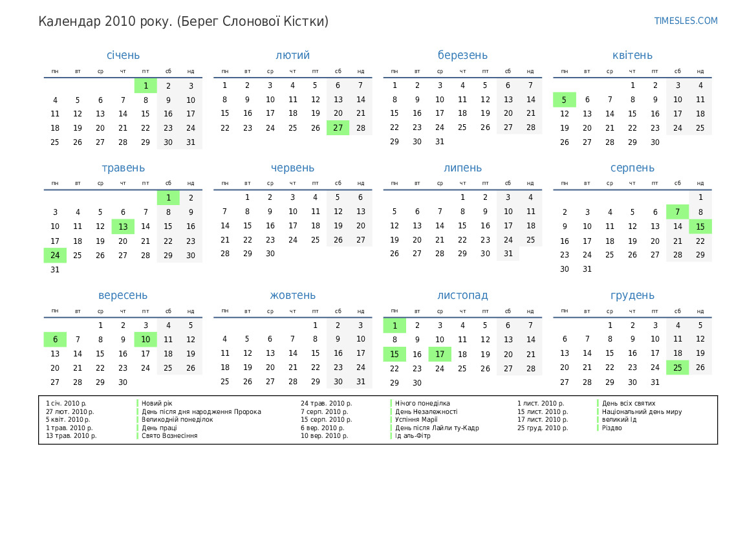Viewport: 756px width, 535px height.
Task: Select the грудень month heading
Action: 632,295
